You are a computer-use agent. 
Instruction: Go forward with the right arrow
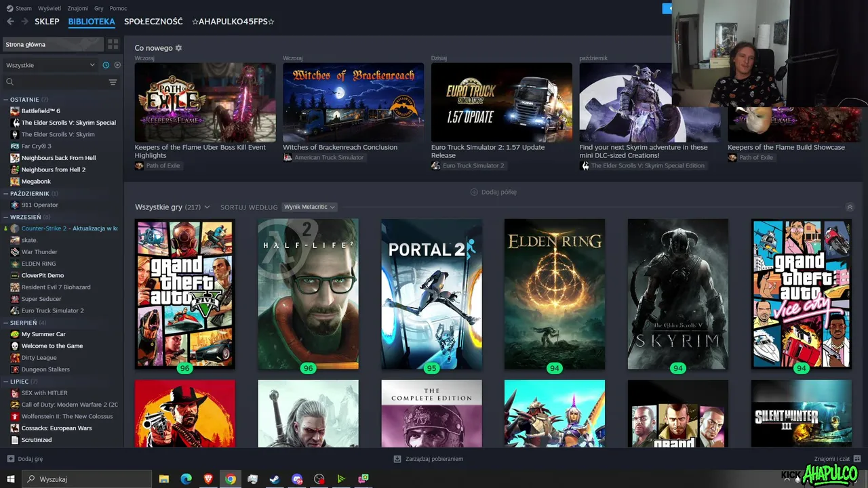(x=24, y=22)
